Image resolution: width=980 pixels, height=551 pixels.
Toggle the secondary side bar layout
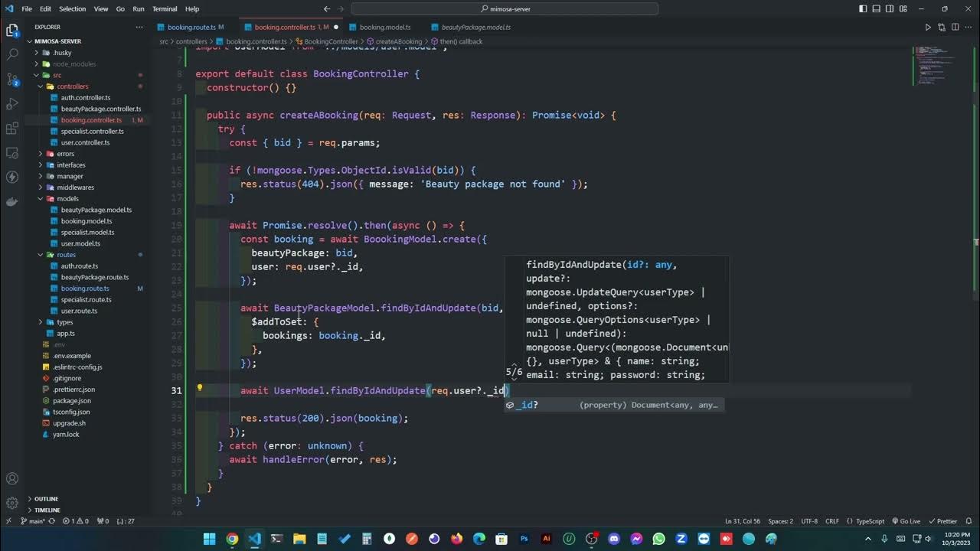click(x=889, y=9)
